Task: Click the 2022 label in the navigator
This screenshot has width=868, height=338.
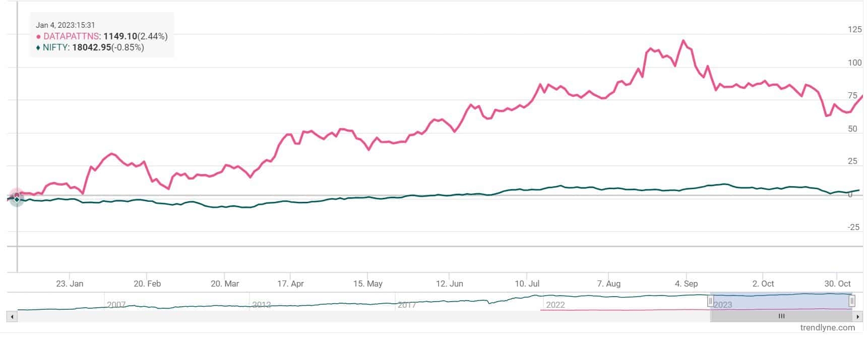Action: (x=555, y=305)
